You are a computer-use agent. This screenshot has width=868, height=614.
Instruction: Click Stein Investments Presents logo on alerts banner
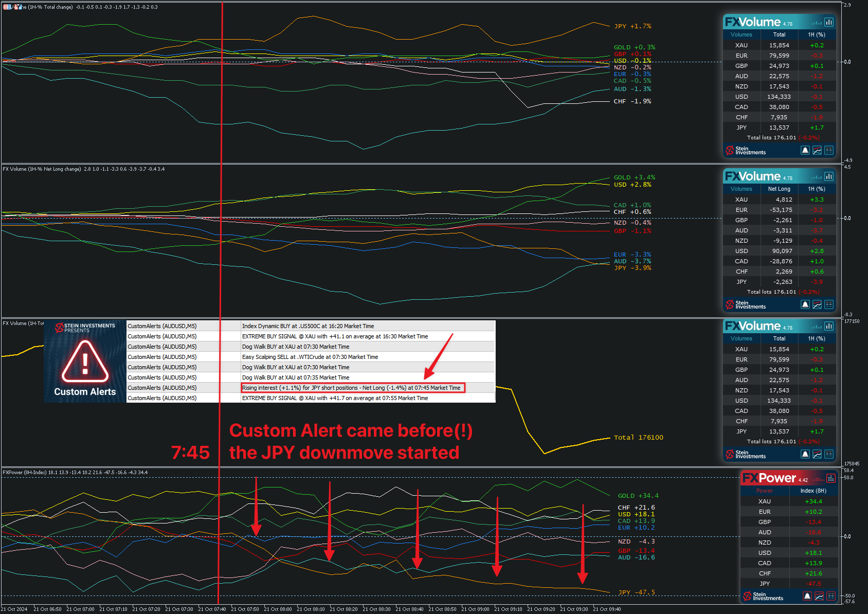point(85,328)
